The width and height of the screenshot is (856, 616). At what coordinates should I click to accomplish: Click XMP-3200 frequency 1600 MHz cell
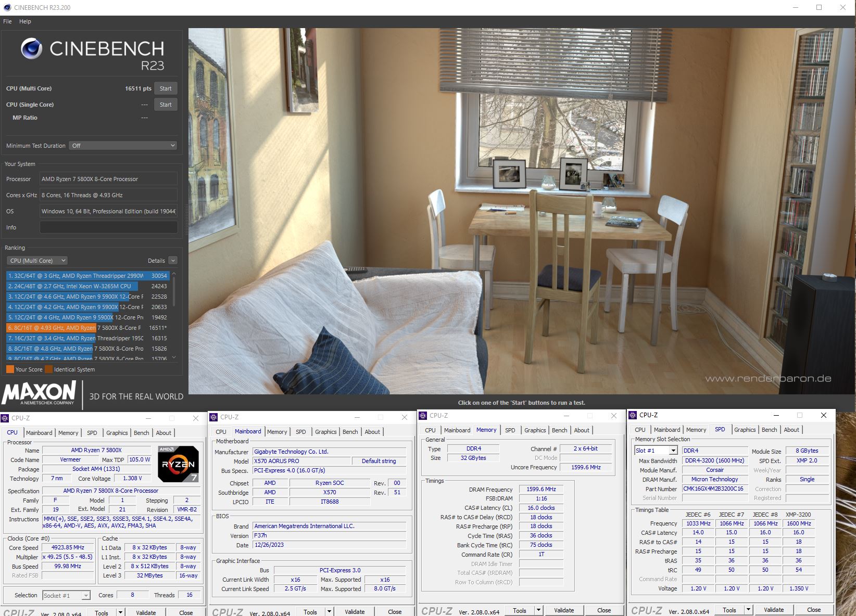799,523
